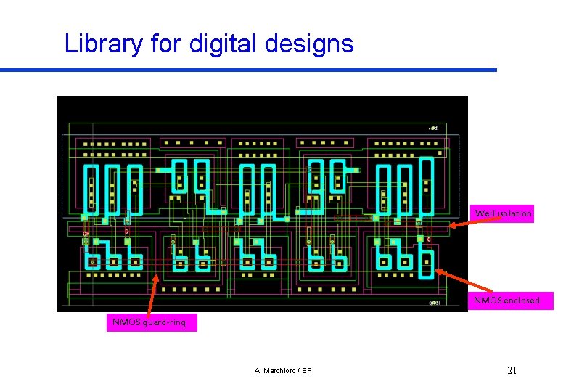Image resolution: width=566 pixels, height=392 pixels.
Task: Select the 'NMOS guard-ring' label box
Action: [x=152, y=322]
